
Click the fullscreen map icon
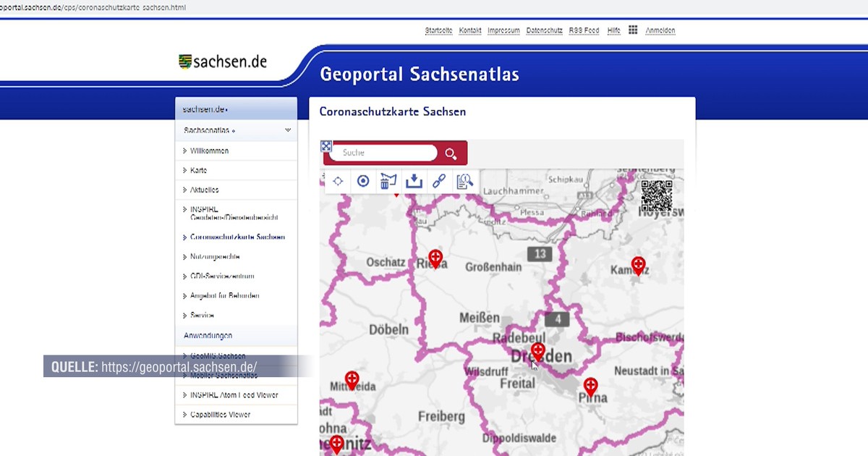(326, 146)
